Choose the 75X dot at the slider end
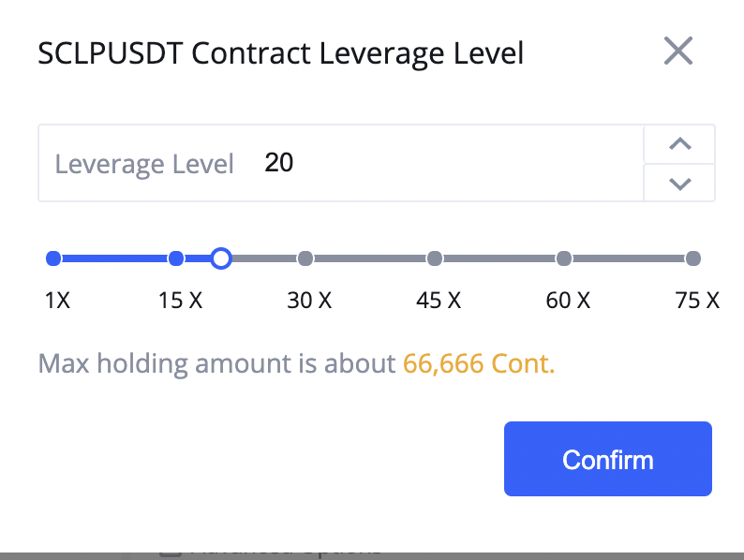This screenshot has height=560, width=744. [693, 258]
